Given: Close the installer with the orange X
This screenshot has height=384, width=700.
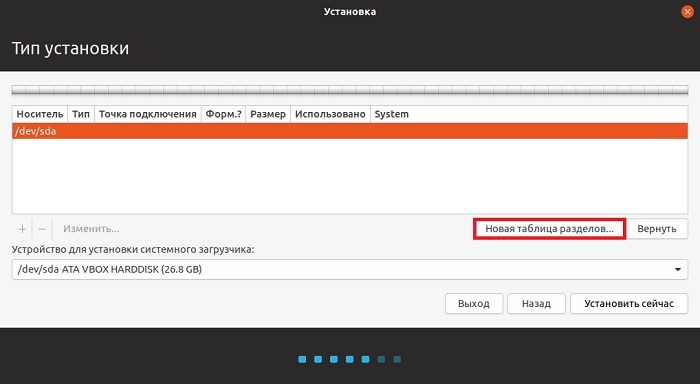Looking at the screenshot, I should click(x=687, y=12).
